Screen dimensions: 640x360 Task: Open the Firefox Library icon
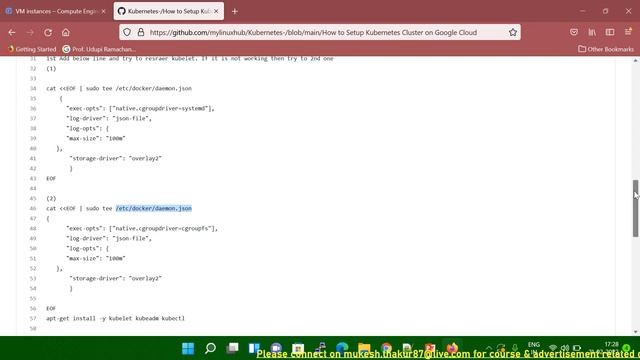tap(592, 32)
